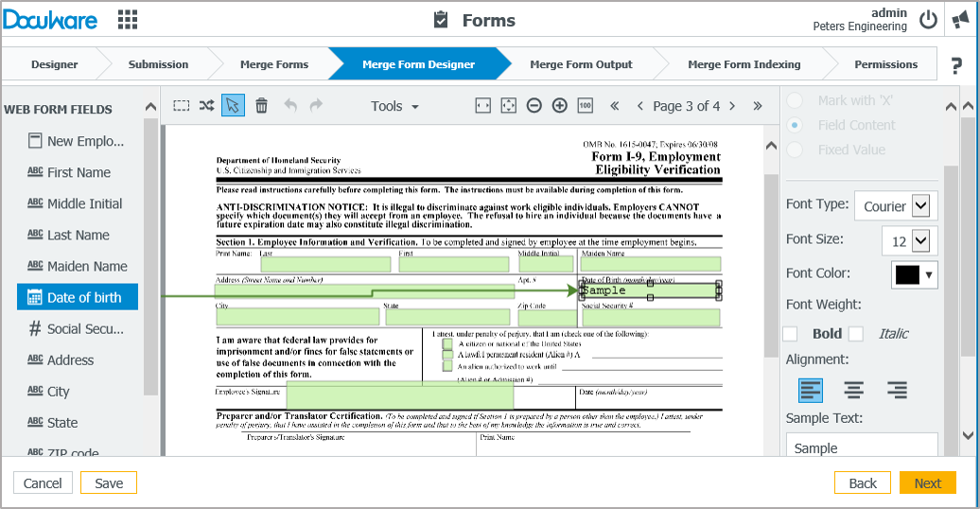Expand the Tools dropdown menu
The width and height of the screenshot is (980, 509).
(394, 106)
